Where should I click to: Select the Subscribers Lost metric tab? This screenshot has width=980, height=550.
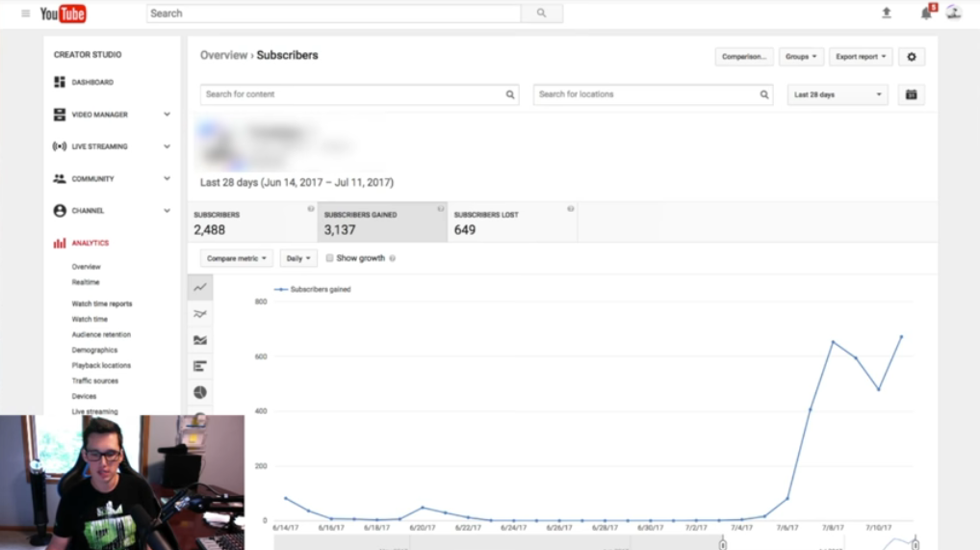[512, 223]
